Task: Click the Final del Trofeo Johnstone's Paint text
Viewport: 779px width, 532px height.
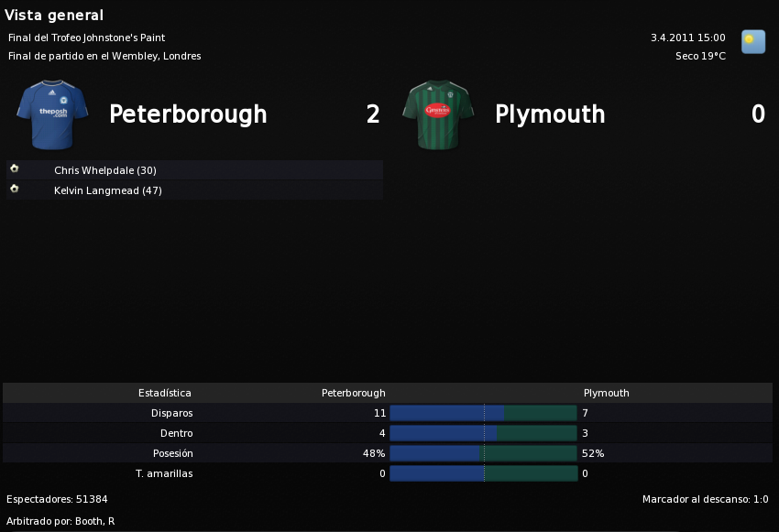Action: tap(86, 38)
